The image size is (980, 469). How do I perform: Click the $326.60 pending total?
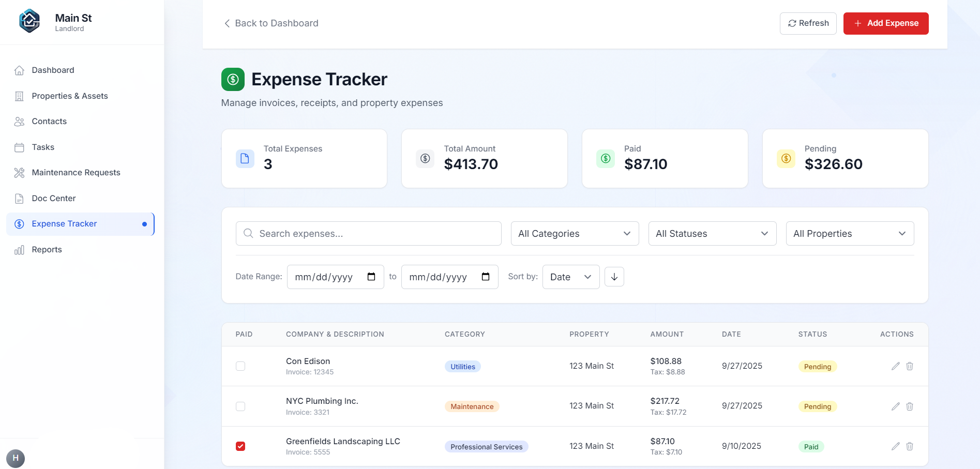pos(834,164)
